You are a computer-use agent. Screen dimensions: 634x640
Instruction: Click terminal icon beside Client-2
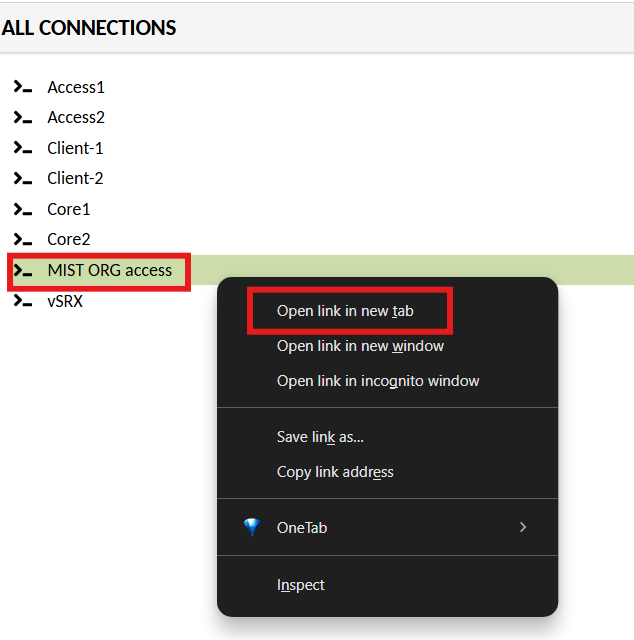point(23,178)
